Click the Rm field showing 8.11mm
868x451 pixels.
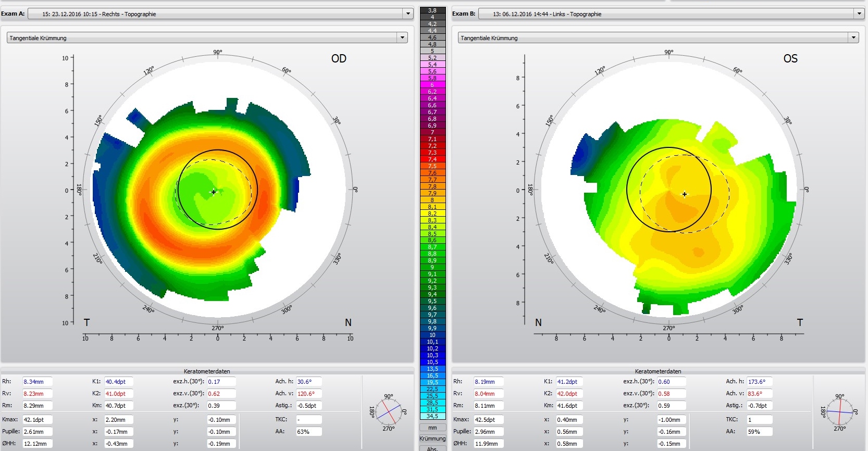click(x=488, y=406)
